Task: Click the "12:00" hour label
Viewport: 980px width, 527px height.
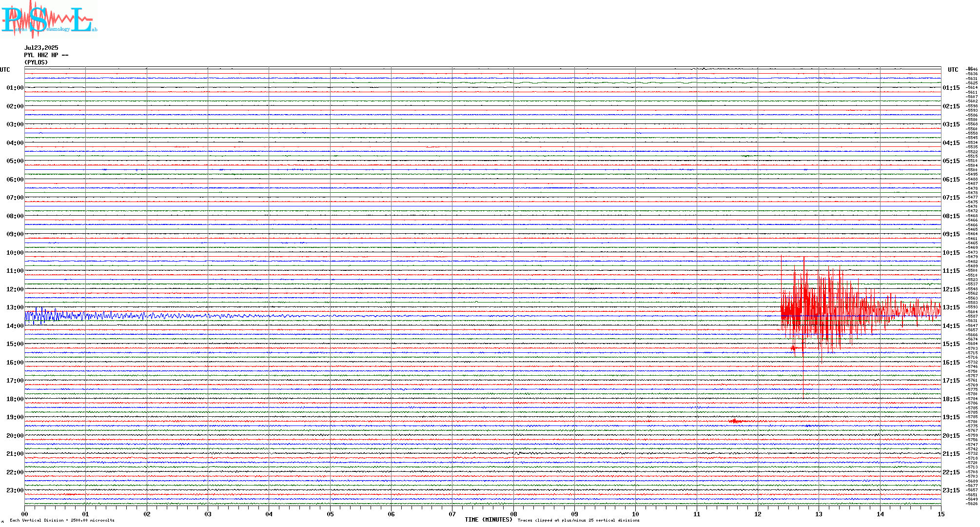Action: pyautogui.click(x=15, y=289)
